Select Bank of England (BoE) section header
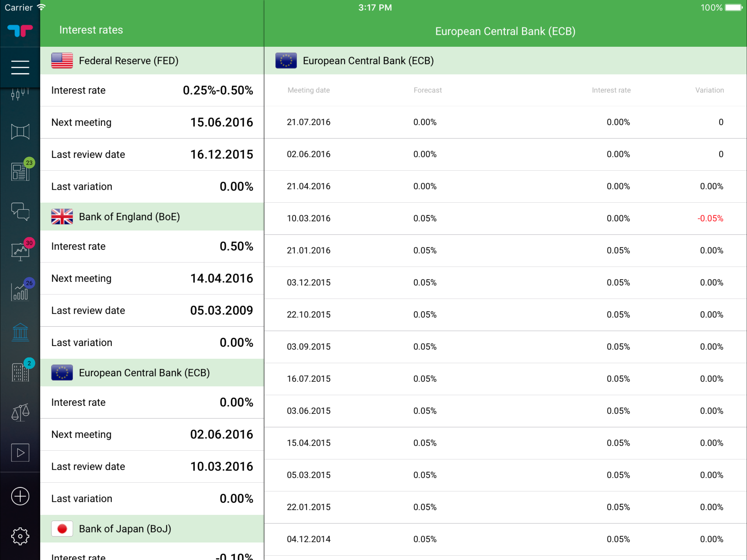The height and width of the screenshot is (560, 747). coord(152,217)
